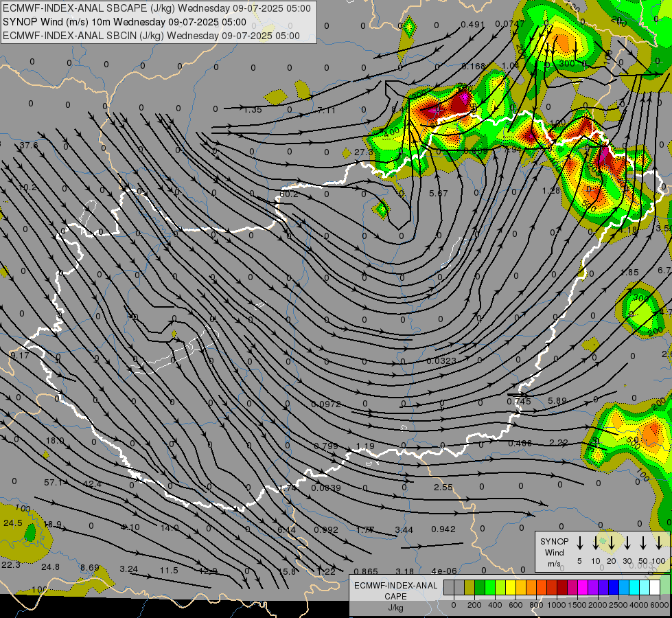Click the 1.19 value on the map

(x=365, y=446)
